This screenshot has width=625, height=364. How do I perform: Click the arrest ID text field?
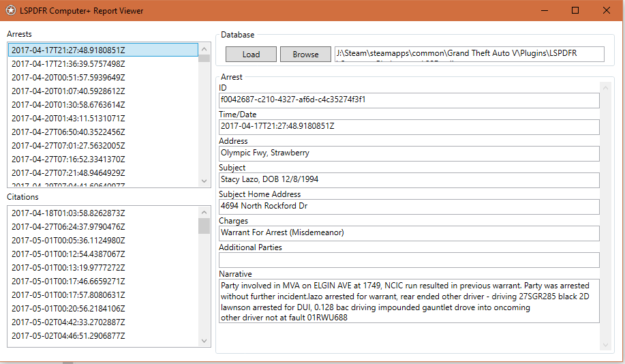coord(408,100)
